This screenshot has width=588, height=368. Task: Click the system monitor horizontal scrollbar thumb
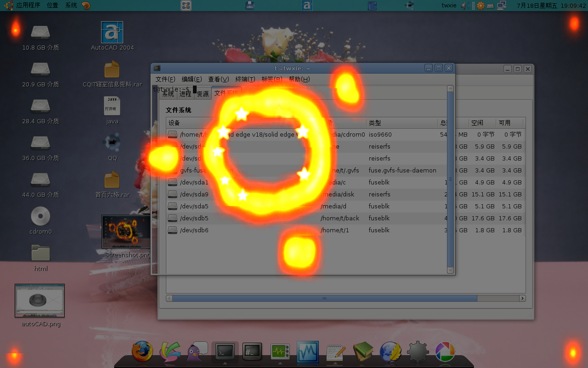325,298
